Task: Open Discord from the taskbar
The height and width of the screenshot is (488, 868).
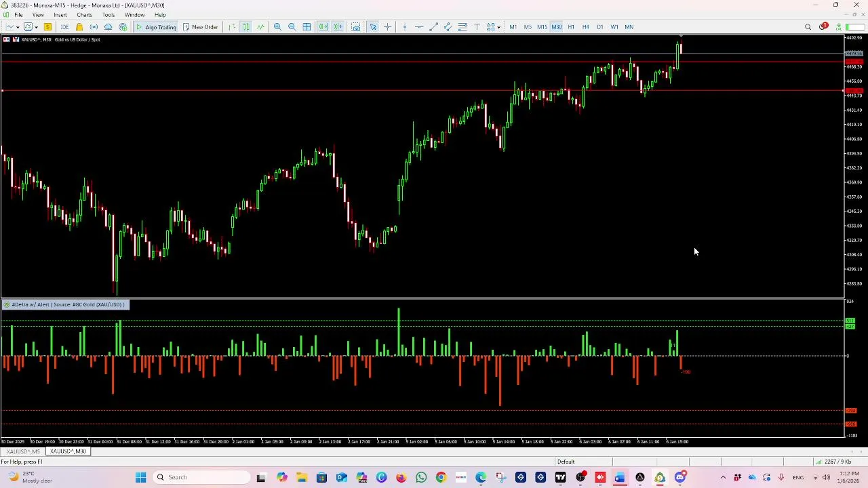Action: [680, 477]
